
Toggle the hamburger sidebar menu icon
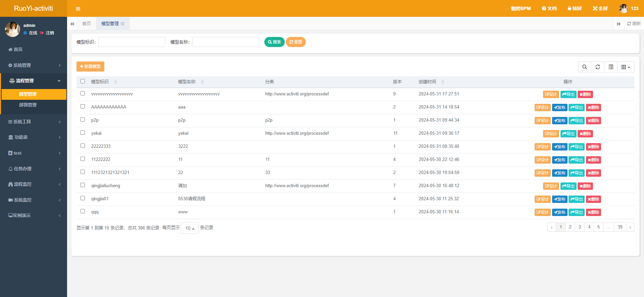tap(78, 9)
